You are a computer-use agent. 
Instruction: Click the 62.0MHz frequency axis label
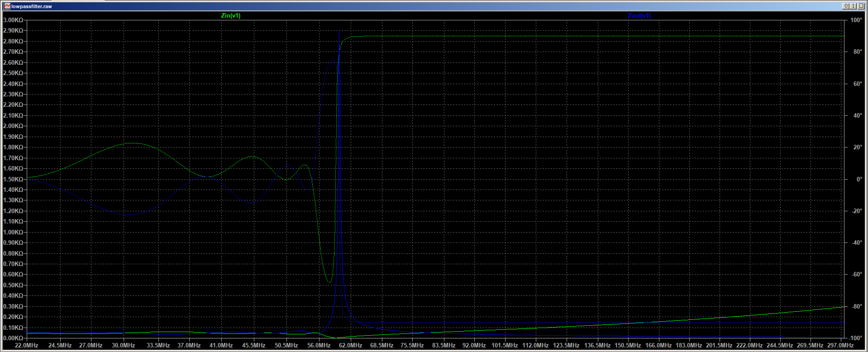click(351, 345)
